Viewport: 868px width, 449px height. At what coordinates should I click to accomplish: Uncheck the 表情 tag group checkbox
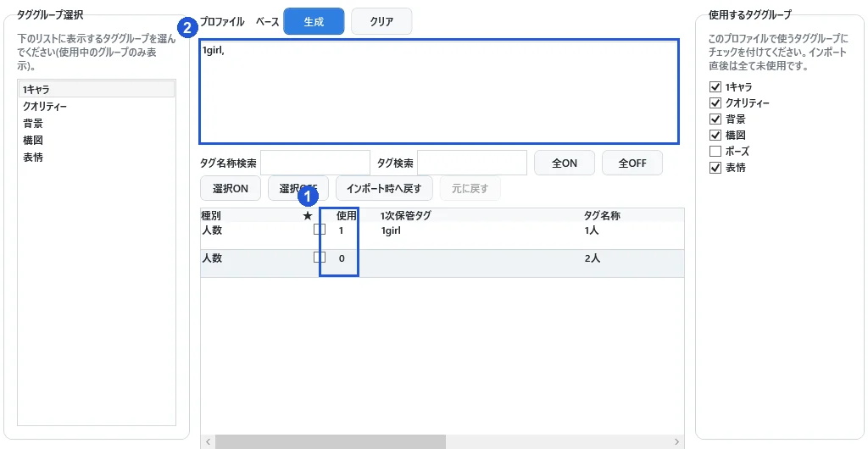715,168
